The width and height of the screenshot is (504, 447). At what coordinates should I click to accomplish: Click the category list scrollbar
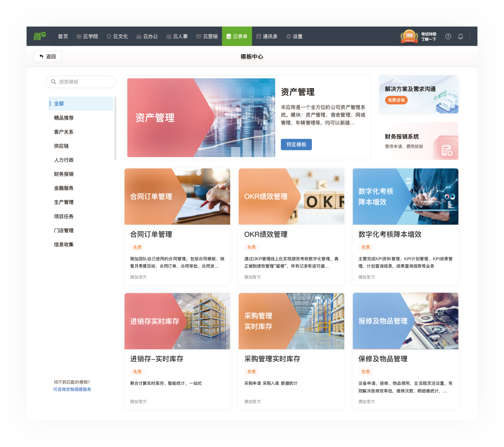click(115, 128)
